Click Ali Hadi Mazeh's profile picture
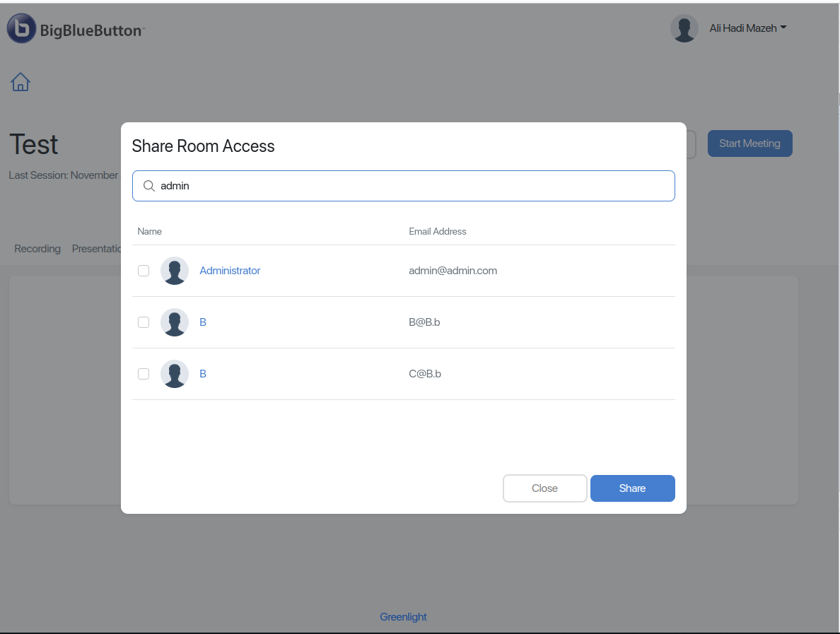 pos(684,28)
